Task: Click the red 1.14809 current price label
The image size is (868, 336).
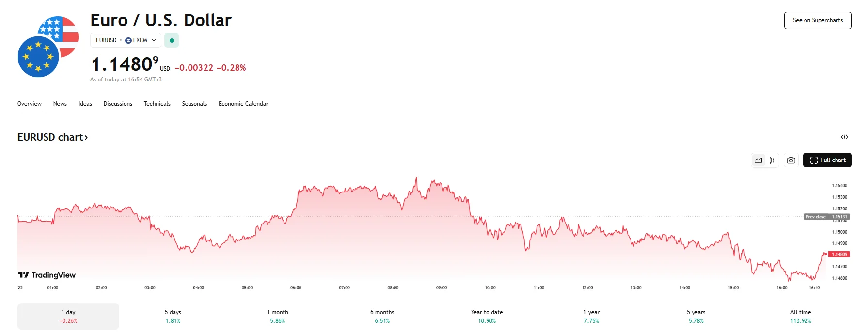Action: tap(839, 254)
